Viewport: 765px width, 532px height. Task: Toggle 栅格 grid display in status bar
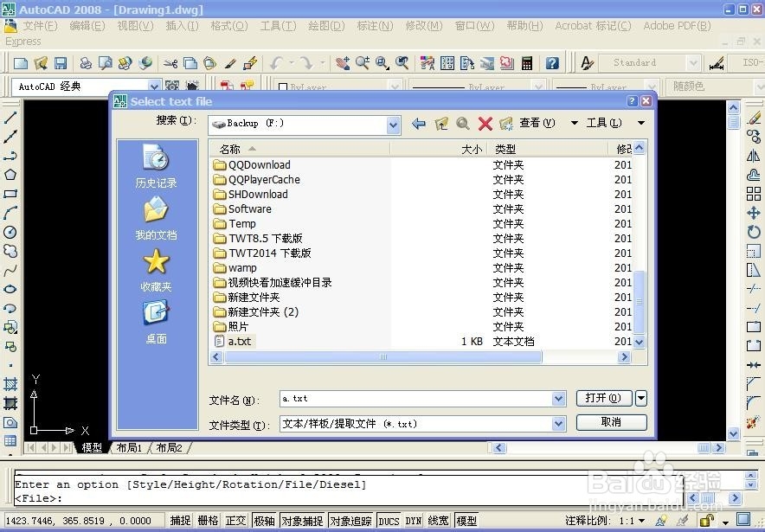point(208,521)
